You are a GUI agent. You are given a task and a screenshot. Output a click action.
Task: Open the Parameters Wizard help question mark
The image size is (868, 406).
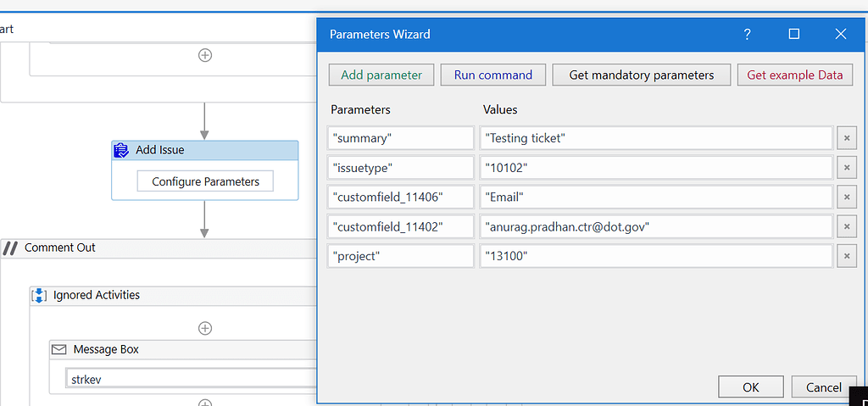click(x=747, y=35)
